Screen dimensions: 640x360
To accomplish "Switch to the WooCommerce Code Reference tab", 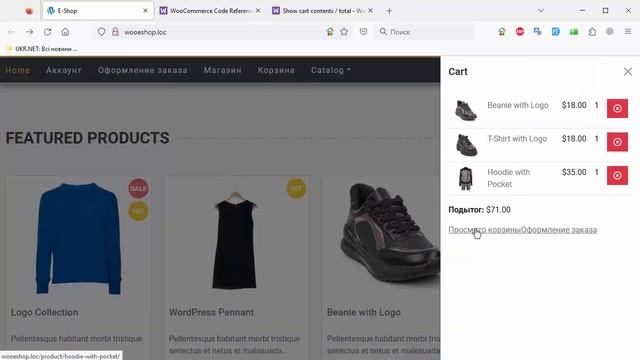I will click(210, 11).
